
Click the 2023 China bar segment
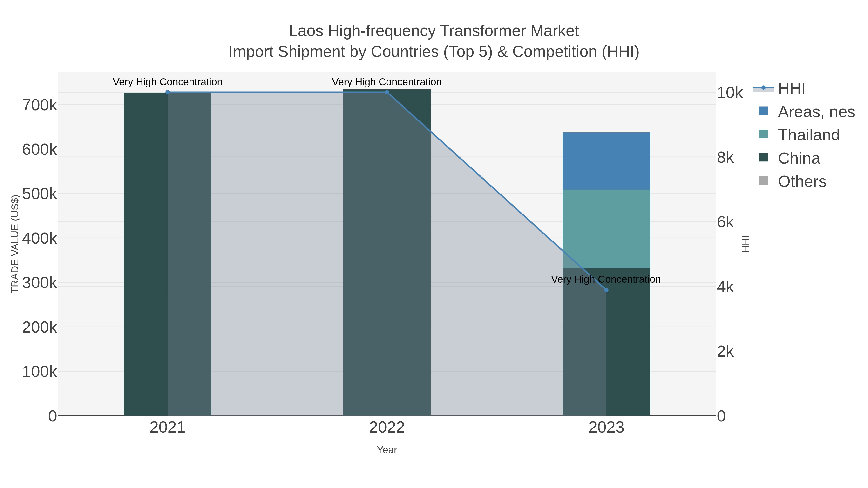point(606,342)
